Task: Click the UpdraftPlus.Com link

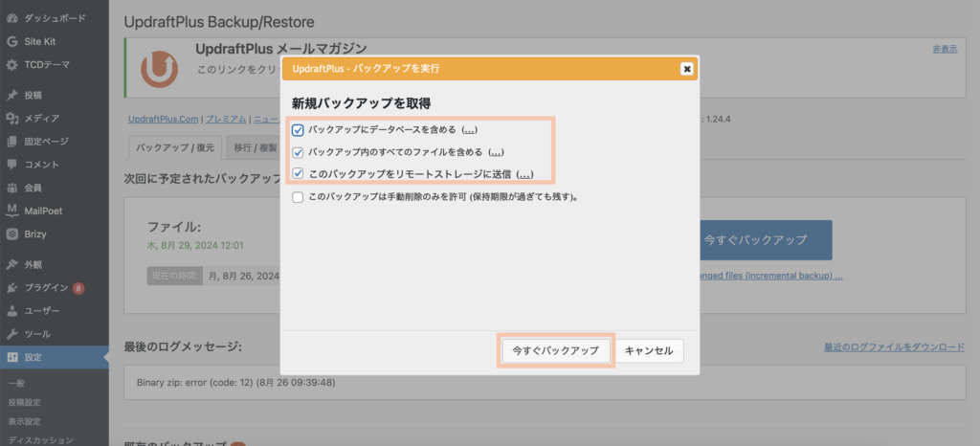Action: [x=163, y=119]
